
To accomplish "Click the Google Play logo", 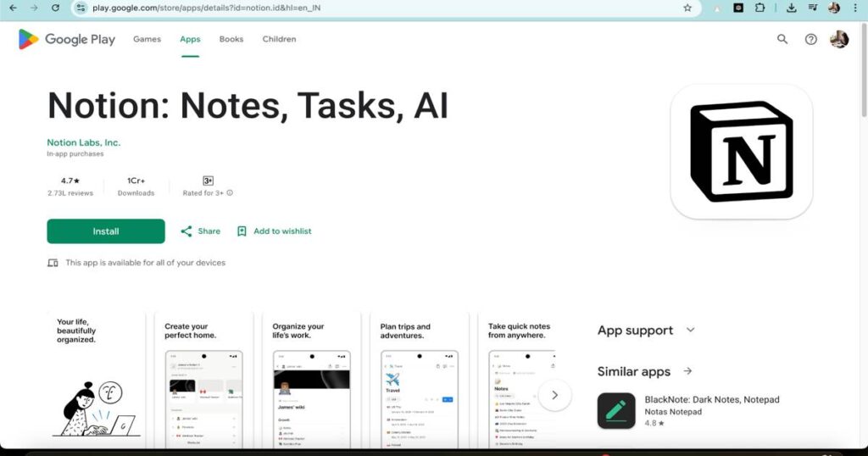I will coord(66,39).
